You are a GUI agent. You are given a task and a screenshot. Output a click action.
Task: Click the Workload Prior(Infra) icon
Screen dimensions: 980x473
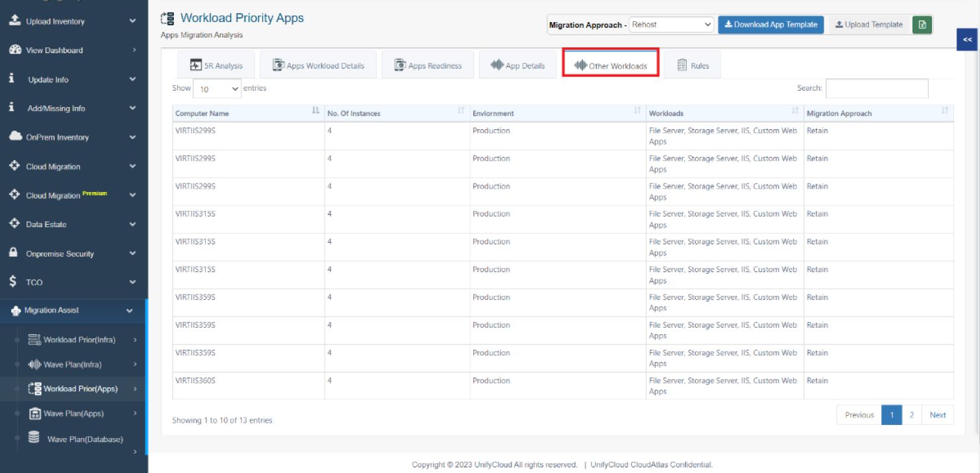(x=34, y=339)
